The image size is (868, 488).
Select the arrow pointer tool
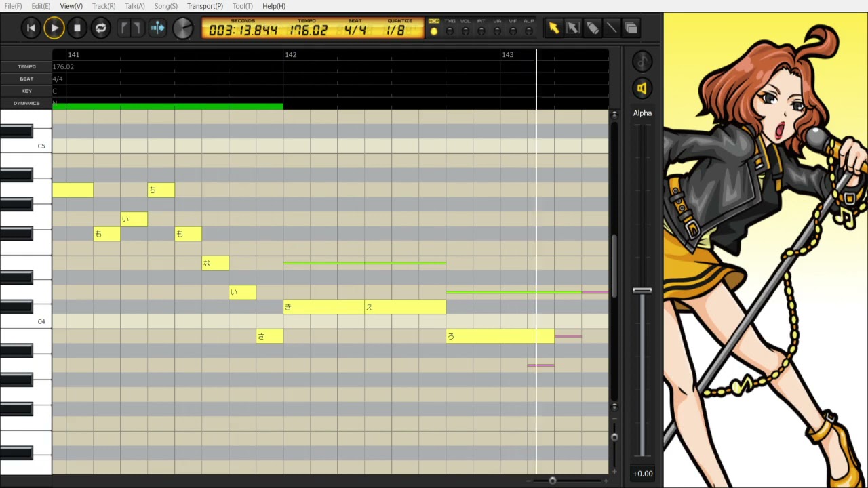click(x=554, y=28)
